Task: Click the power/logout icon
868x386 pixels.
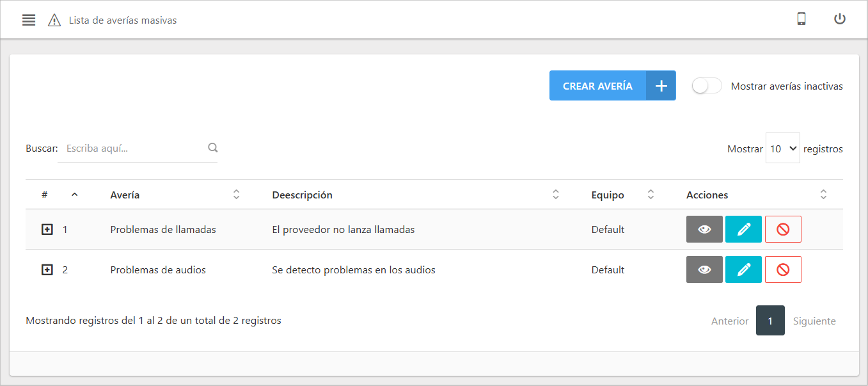Action: pyautogui.click(x=839, y=19)
